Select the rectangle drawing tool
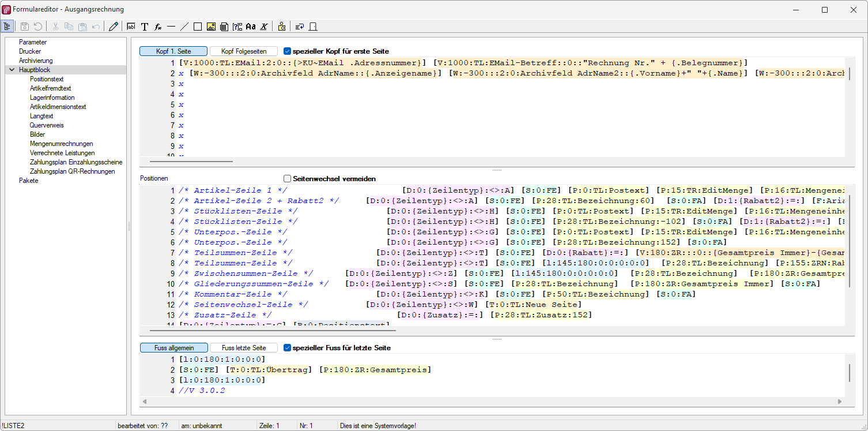Image resolution: width=868 pixels, height=431 pixels. [x=198, y=27]
